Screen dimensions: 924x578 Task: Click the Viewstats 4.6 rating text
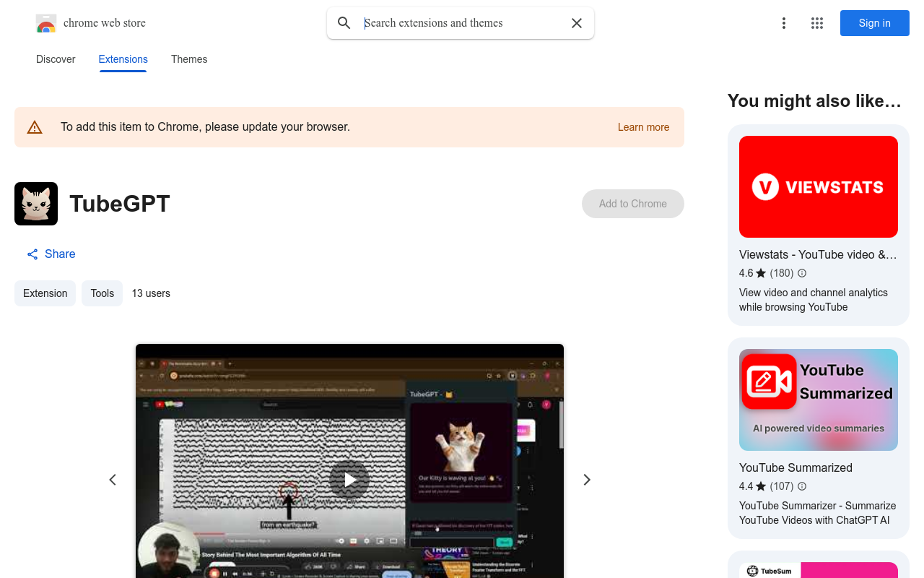click(x=746, y=273)
